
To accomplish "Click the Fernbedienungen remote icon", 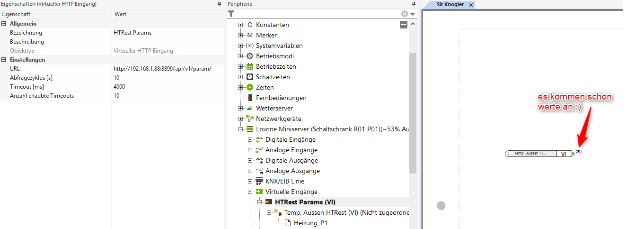I will 250,98.
